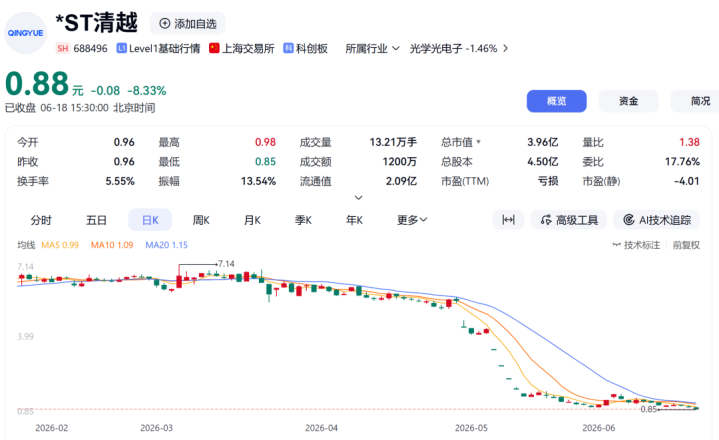719x440 pixels.
Task: Select the 月K chart view
Action: click(x=252, y=220)
